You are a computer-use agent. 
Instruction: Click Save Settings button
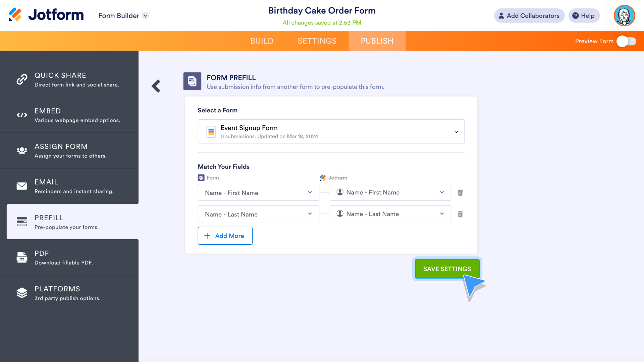click(447, 269)
